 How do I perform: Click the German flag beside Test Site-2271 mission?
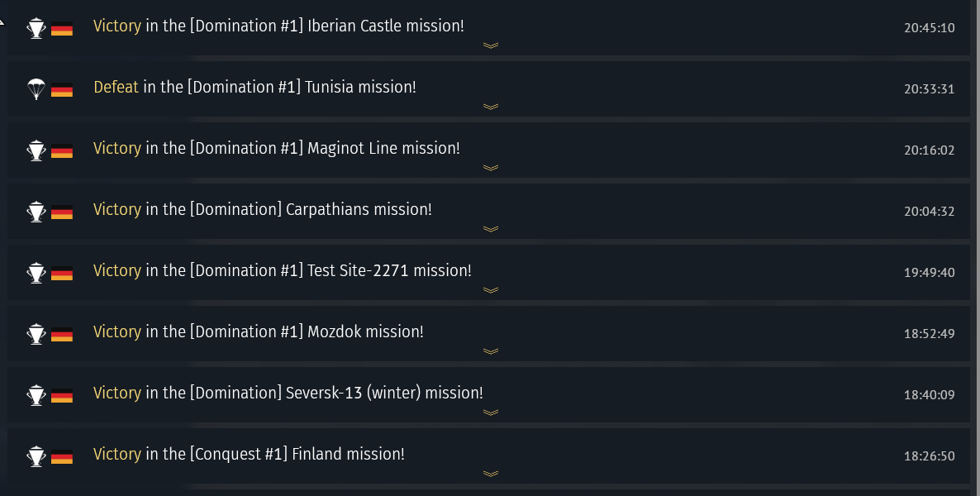click(x=62, y=274)
